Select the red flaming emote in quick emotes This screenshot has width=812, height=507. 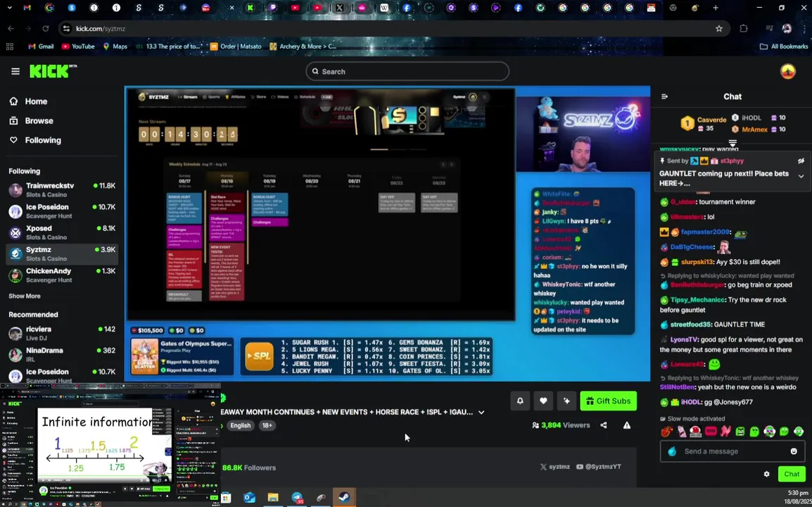point(666,432)
